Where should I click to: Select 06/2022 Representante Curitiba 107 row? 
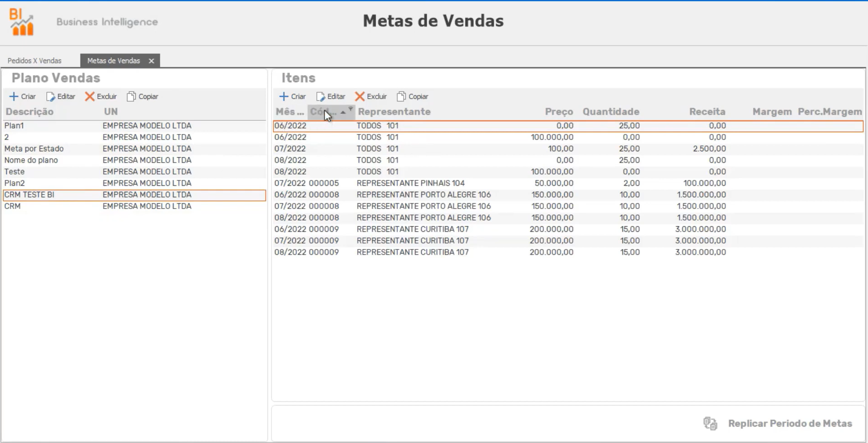568,229
